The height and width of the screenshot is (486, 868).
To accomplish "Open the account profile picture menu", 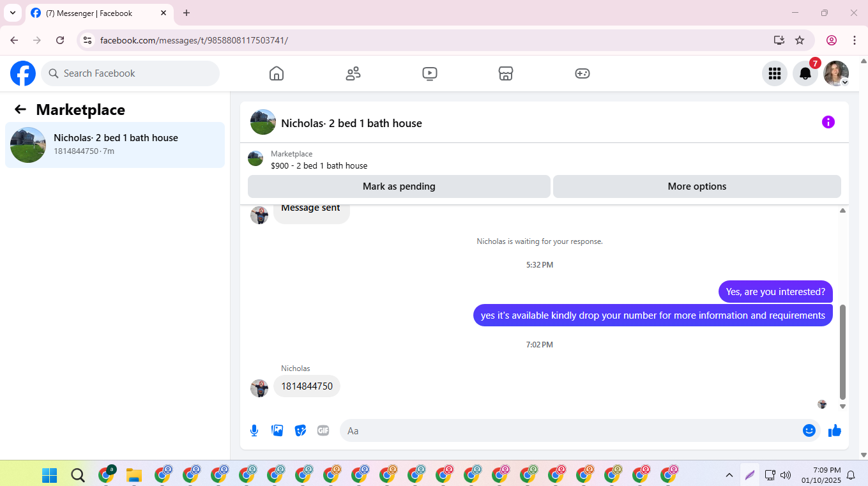I will (x=836, y=73).
